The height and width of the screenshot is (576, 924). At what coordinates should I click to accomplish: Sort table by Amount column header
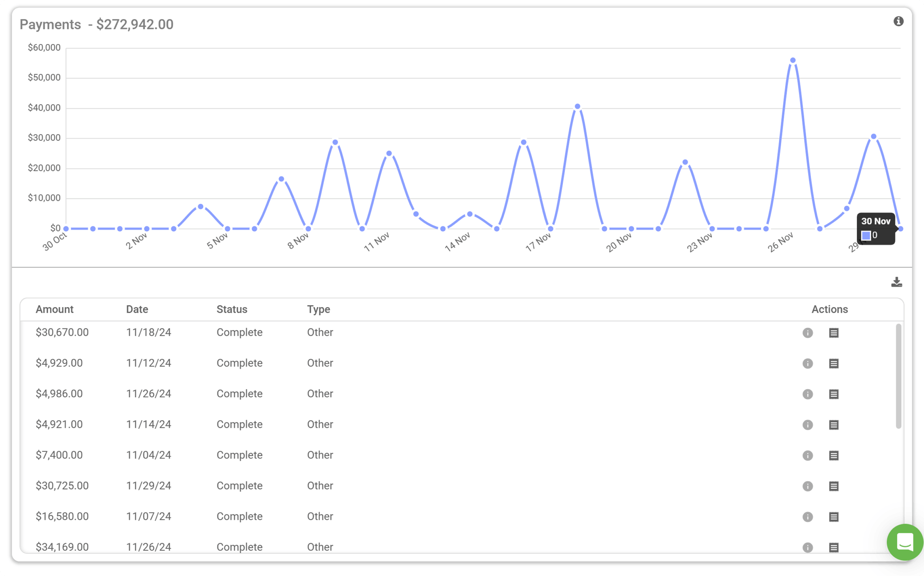(x=55, y=309)
